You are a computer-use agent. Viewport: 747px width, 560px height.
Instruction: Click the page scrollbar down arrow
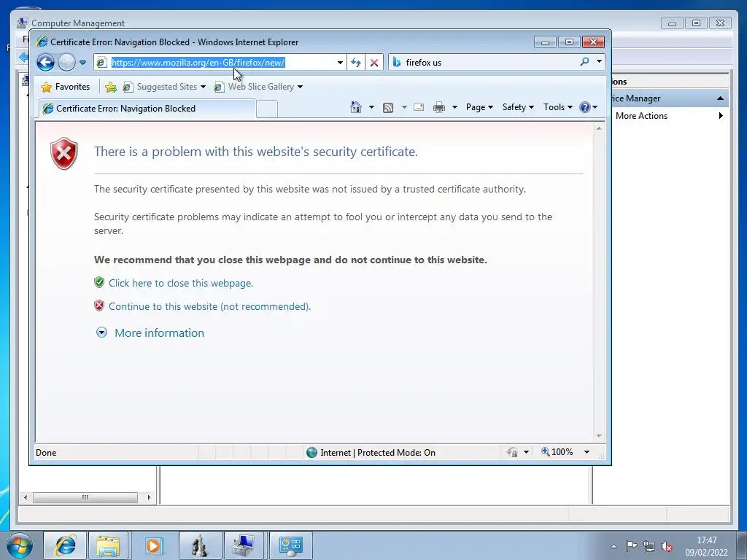point(599,436)
